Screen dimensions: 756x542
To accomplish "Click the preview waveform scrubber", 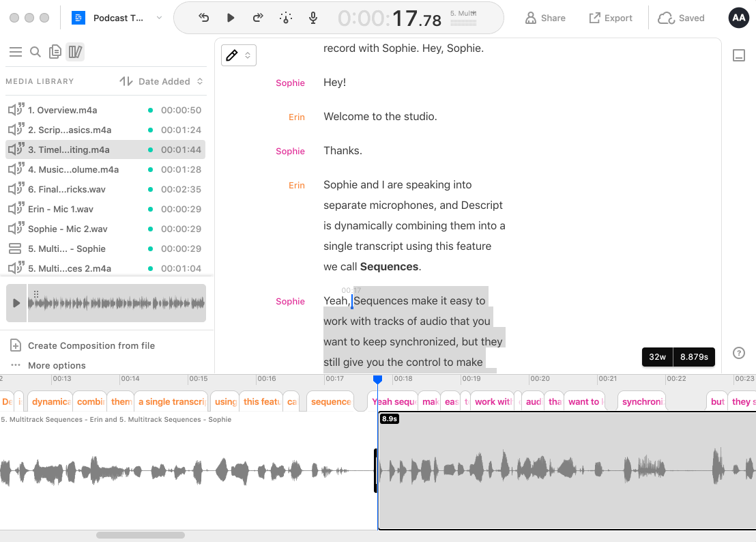I will coord(116,303).
